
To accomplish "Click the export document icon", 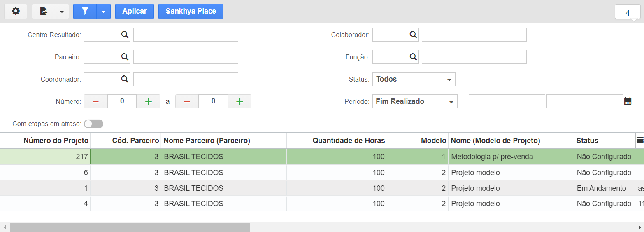I will pos(43,11).
